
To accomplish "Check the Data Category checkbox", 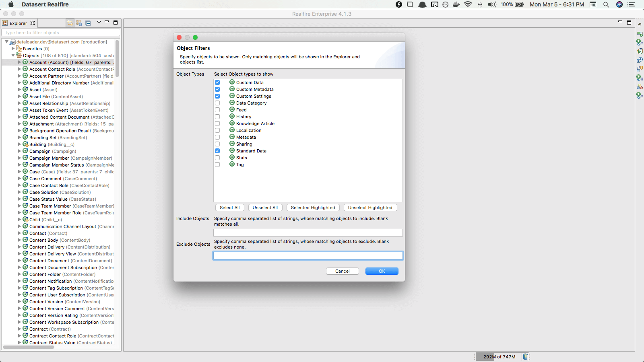I will click(x=217, y=103).
